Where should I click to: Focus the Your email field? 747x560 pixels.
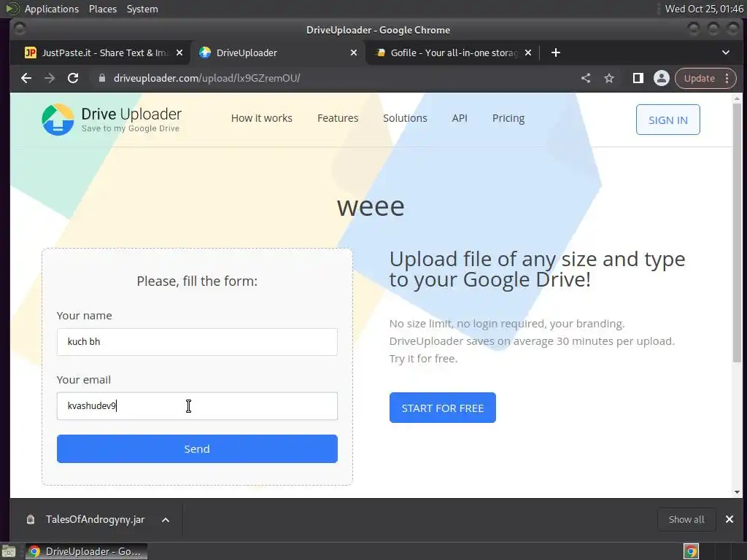[x=197, y=406]
